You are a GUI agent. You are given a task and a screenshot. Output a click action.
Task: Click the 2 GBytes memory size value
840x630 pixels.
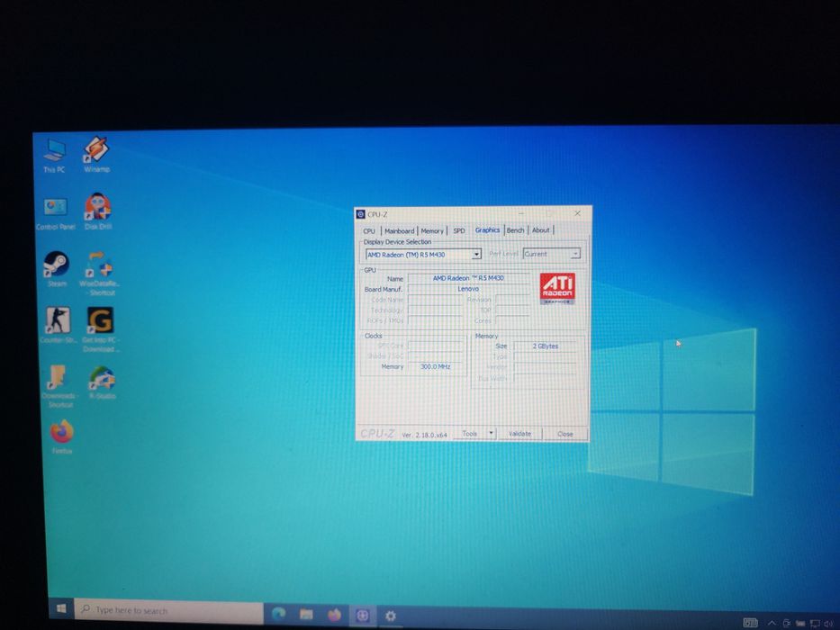[x=545, y=346]
